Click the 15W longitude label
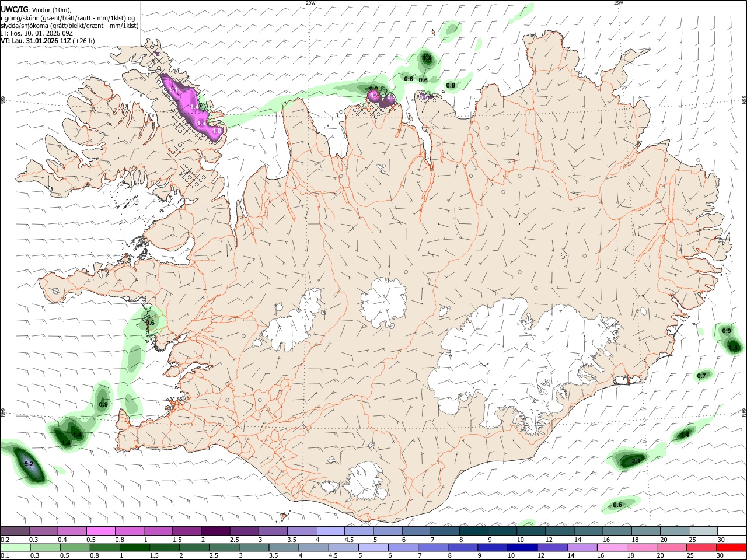 618,3
